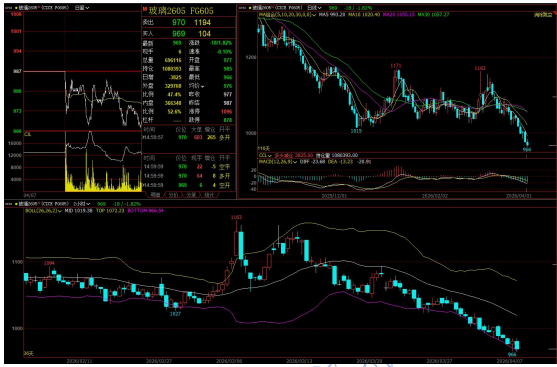Screen dimensions: 557x367
Task: Switch to the 明细 tab below tick list
Action: [x=155, y=195]
